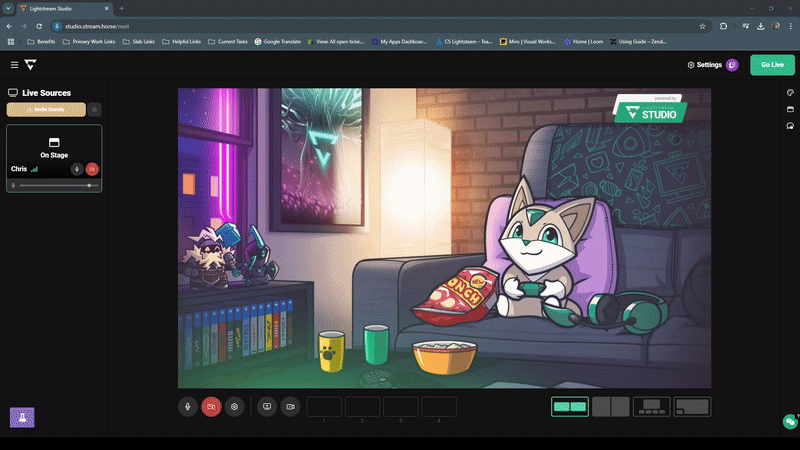Add a camera source from the bottom toolbar
This screenshot has height=450, width=800.
pos(290,407)
